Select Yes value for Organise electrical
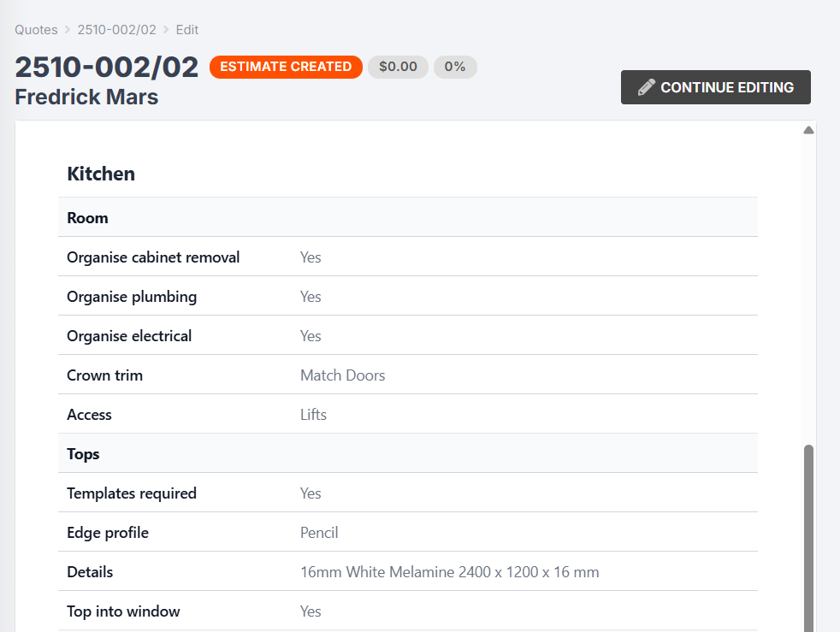840x632 pixels. [311, 336]
